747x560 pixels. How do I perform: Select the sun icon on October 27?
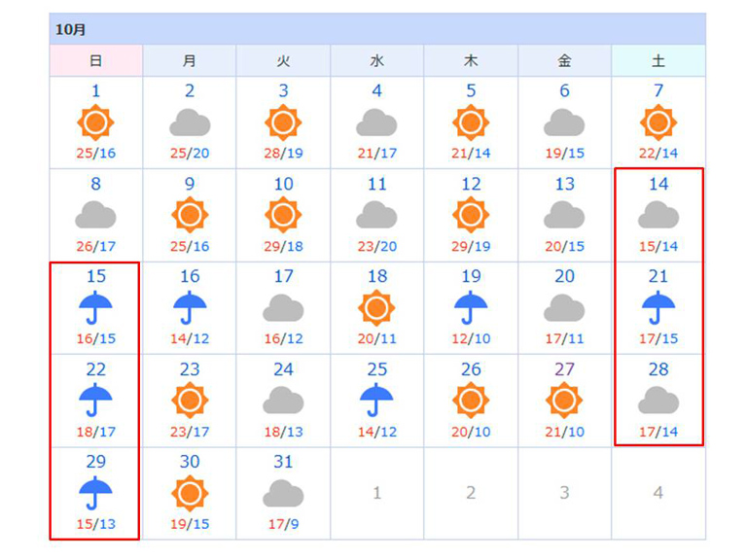tap(564, 401)
